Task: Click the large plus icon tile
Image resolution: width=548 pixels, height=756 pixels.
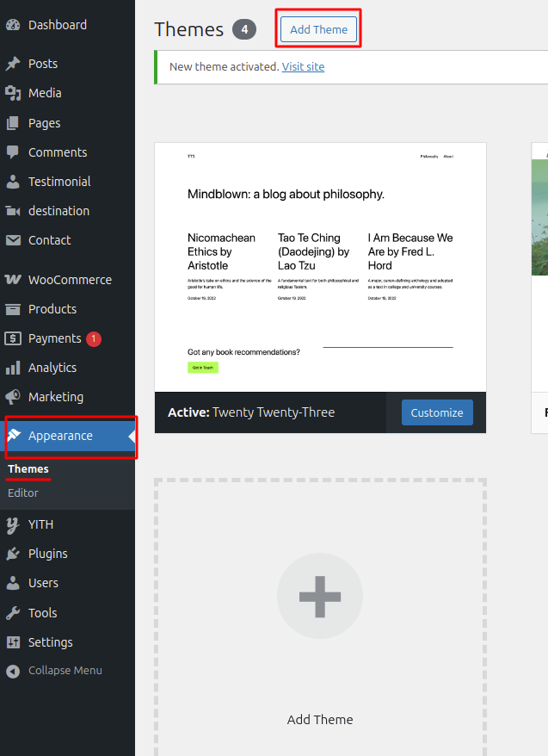Action: click(x=320, y=596)
